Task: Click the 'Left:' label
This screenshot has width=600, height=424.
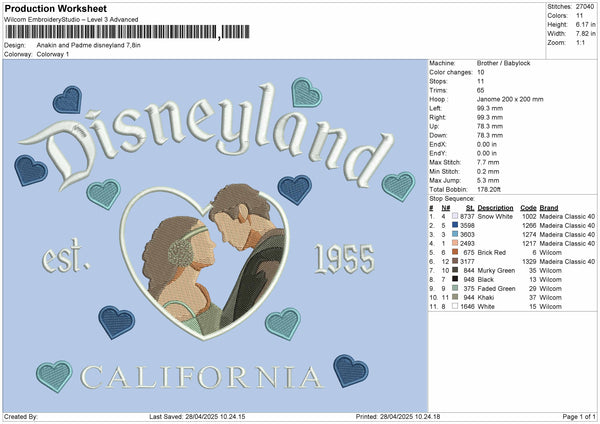Action: (435, 108)
